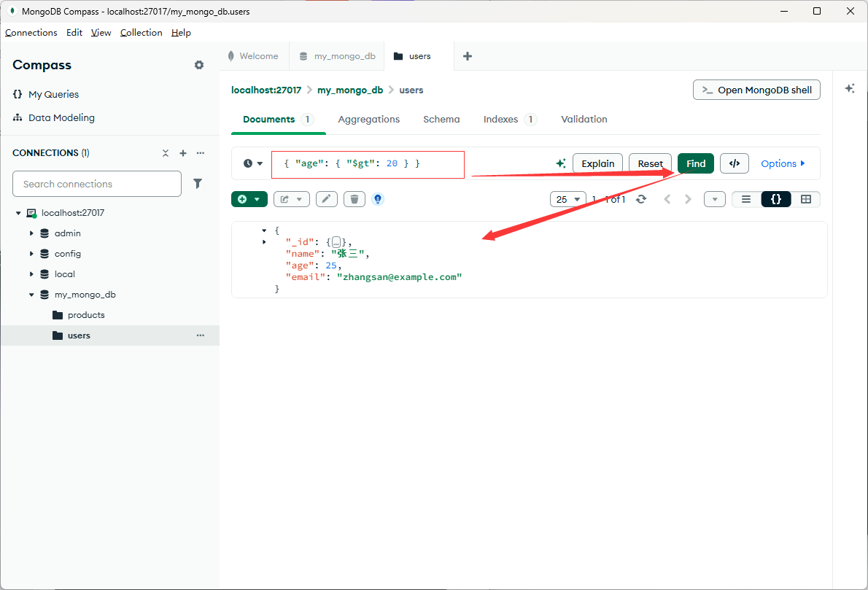Click the email value zhangsan@example.com
868x590 pixels.
[399, 277]
